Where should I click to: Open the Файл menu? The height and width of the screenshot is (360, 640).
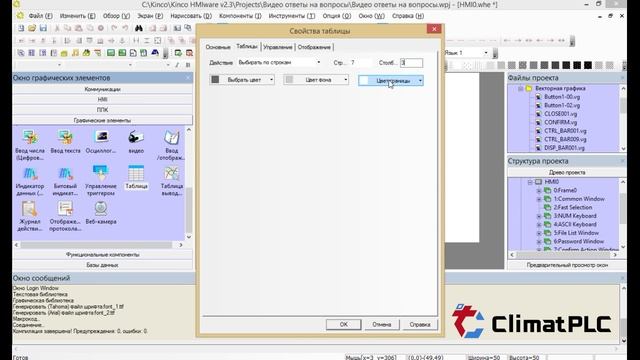tap(40, 16)
